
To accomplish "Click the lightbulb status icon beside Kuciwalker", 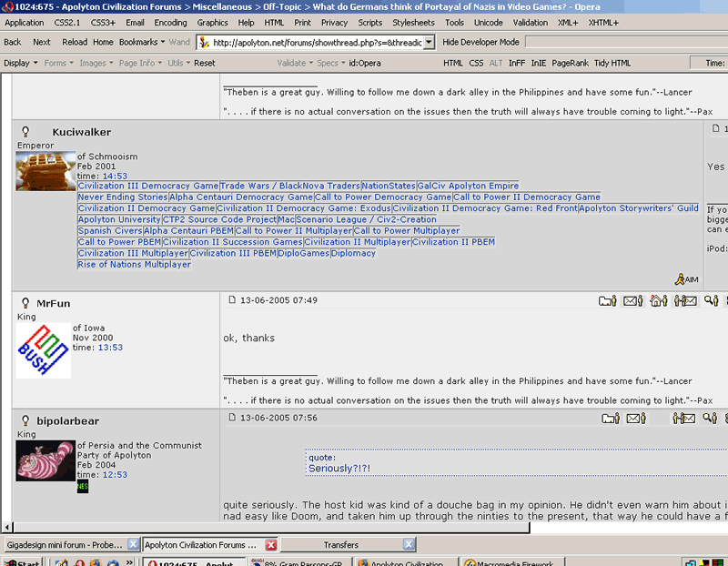I will click(x=25, y=132).
